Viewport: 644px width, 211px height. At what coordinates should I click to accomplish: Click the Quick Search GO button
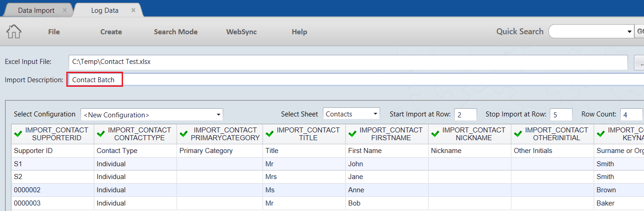[x=639, y=32]
